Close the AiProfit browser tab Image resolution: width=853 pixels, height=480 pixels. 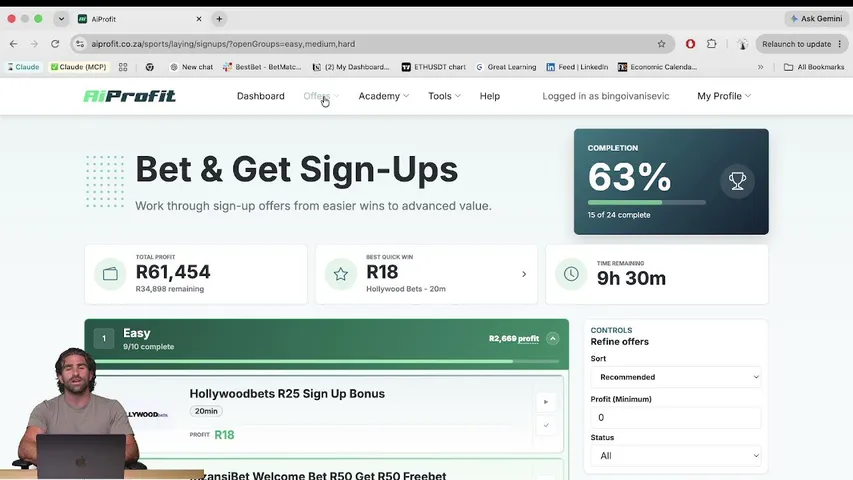click(x=199, y=19)
